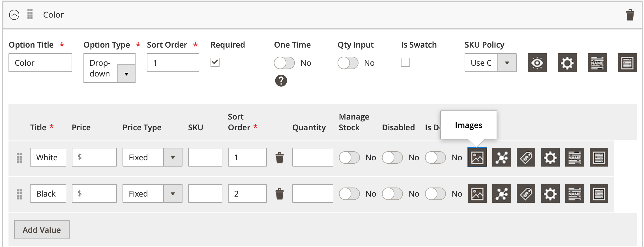Delete the White value row

[280, 158]
